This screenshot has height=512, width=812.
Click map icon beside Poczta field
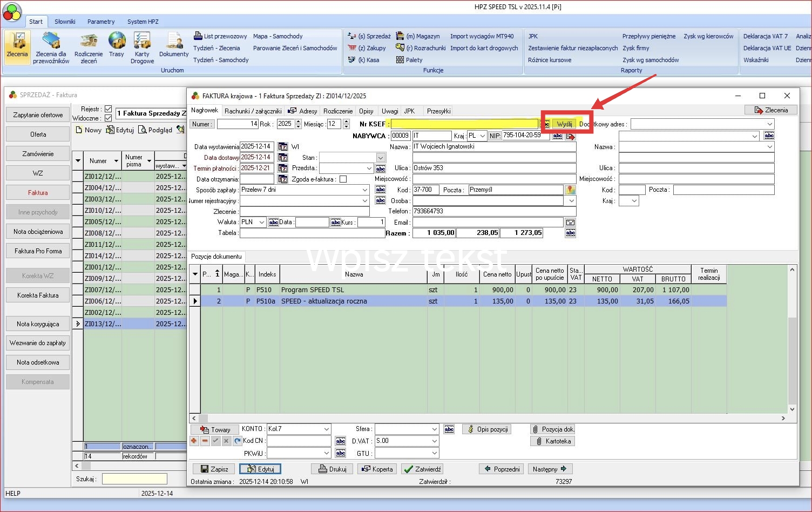click(x=570, y=190)
